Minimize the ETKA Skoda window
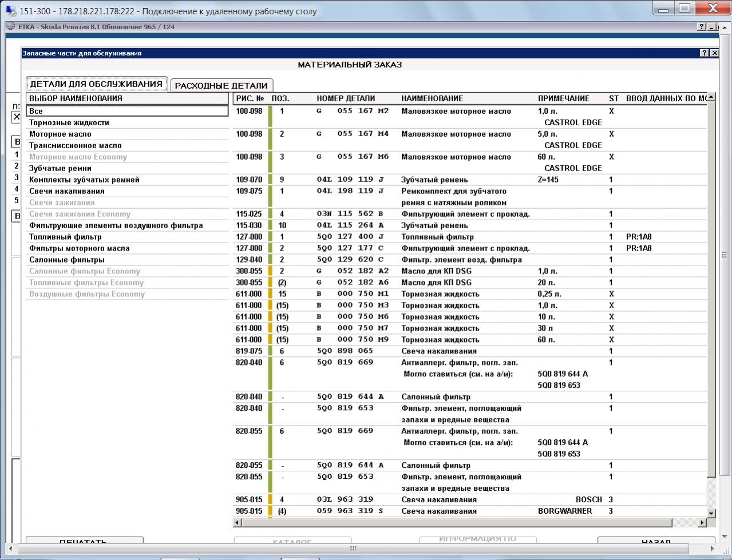732x560 pixels. tap(712, 27)
